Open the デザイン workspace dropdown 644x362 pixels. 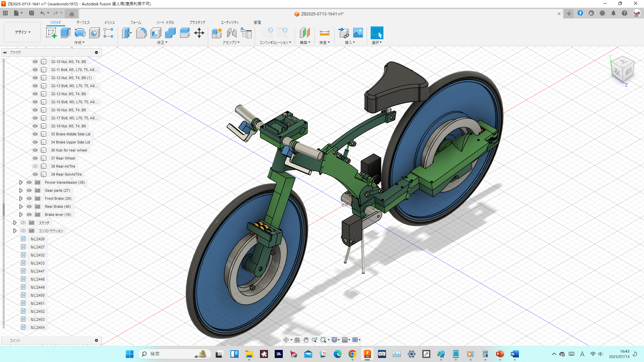pos(22,32)
